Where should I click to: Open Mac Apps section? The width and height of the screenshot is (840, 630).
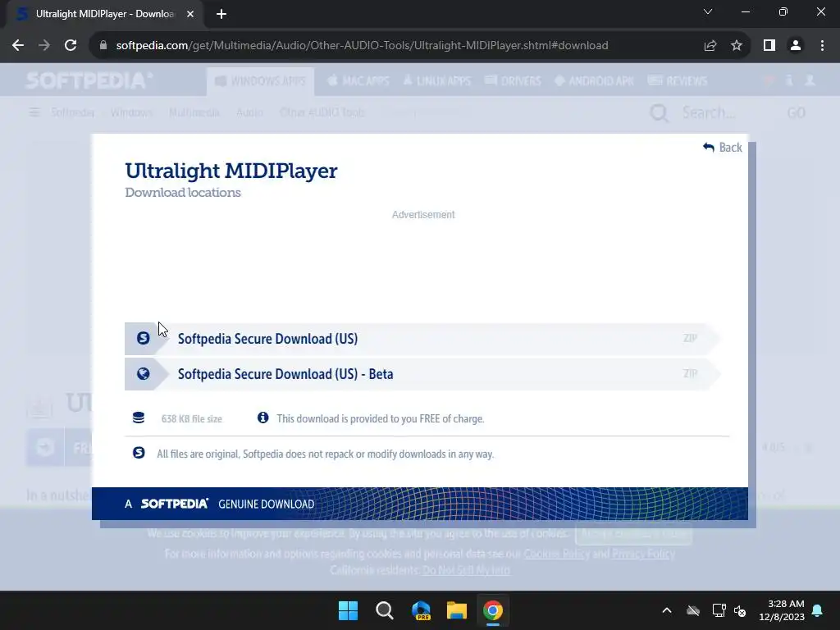pos(358,81)
